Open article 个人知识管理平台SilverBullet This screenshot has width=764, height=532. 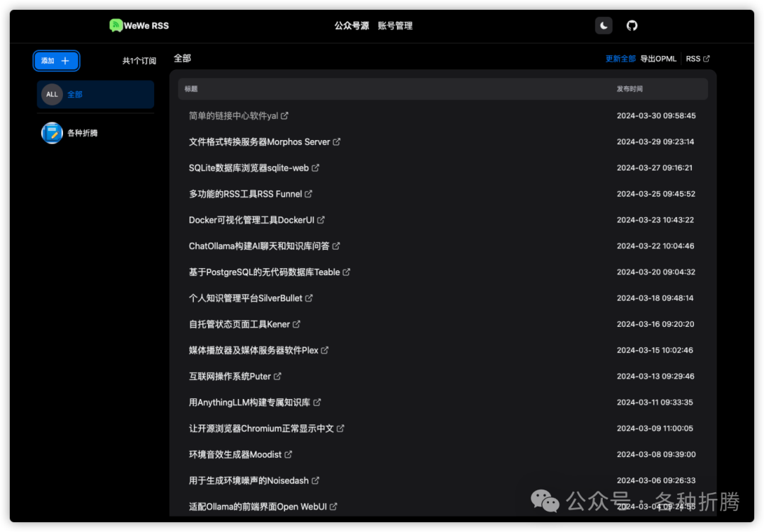coord(245,298)
